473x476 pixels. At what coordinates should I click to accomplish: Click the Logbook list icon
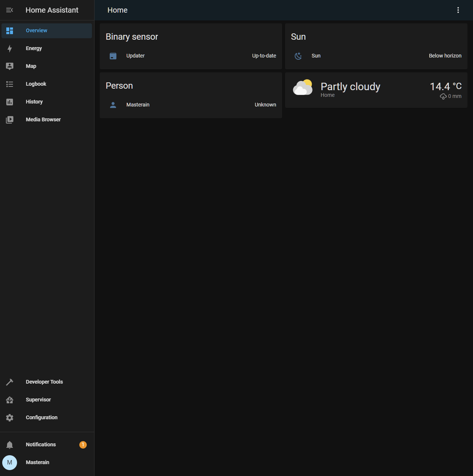pyautogui.click(x=10, y=84)
